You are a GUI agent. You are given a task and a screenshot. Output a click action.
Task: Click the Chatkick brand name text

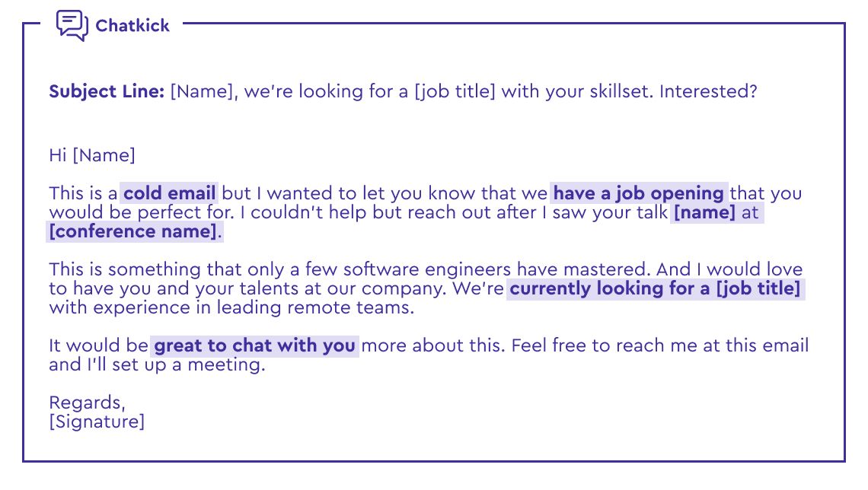132,25
